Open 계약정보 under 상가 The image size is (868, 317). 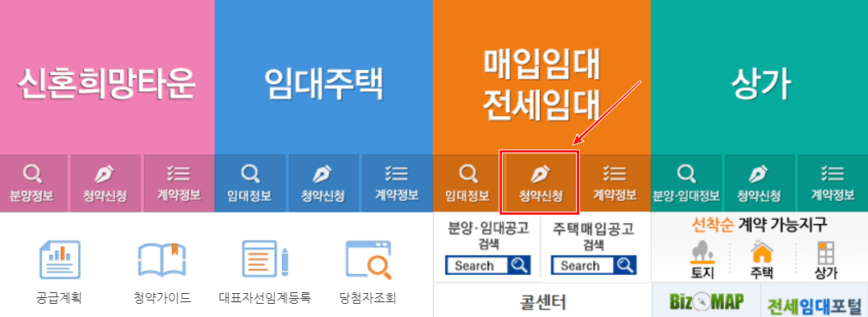[833, 183]
